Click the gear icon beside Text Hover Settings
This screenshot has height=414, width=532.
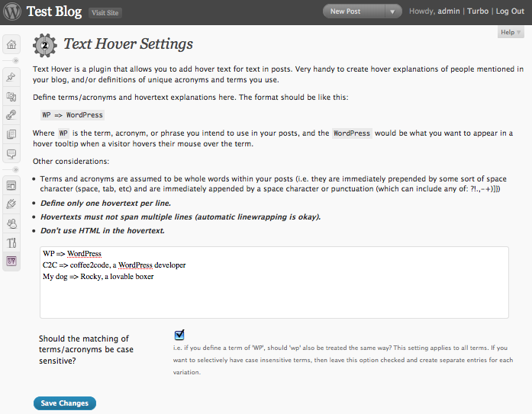point(45,45)
